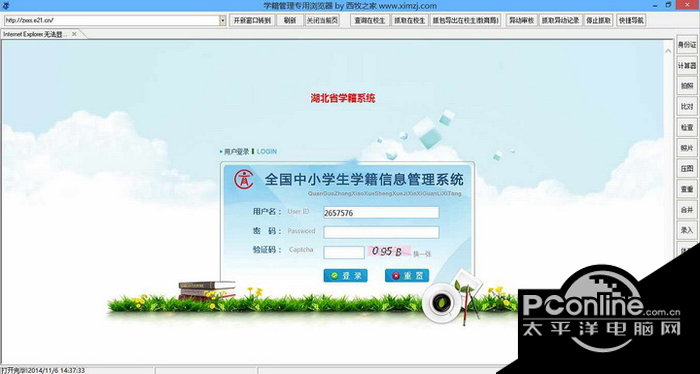Click the blue 登录 login button
This screenshot has width=700, height=374.
[x=346, y=276]
